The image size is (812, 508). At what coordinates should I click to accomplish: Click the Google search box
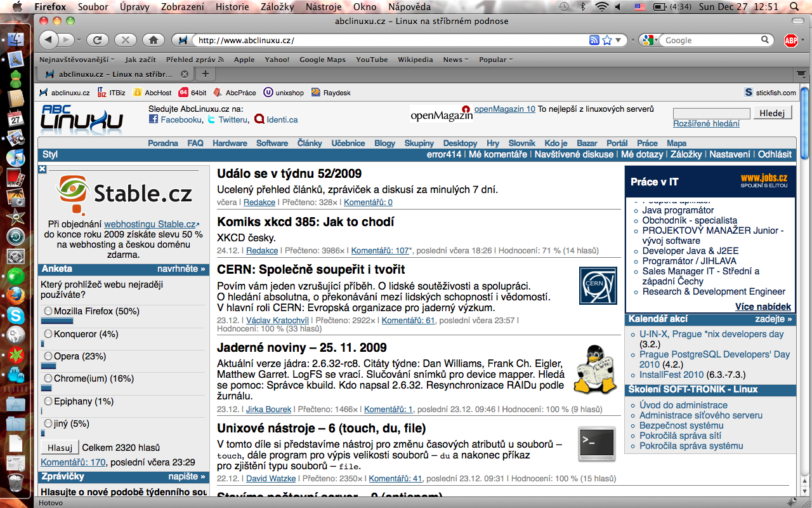click(710, 40)
